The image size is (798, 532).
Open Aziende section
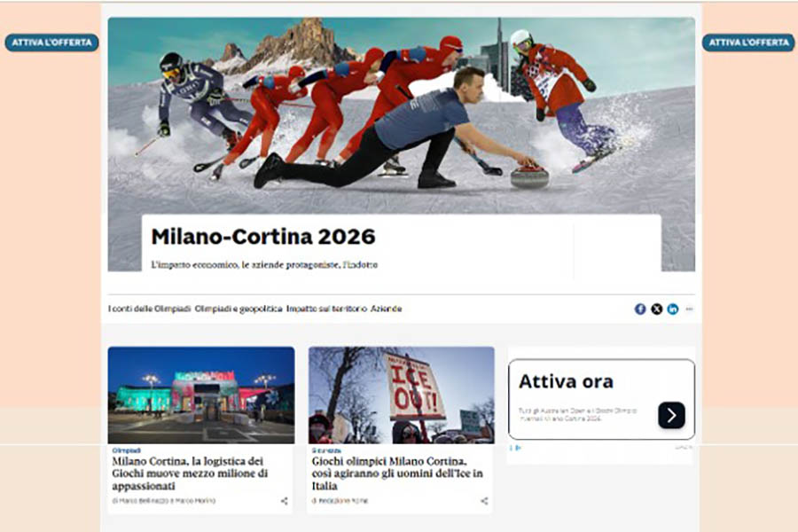(387, 309)
